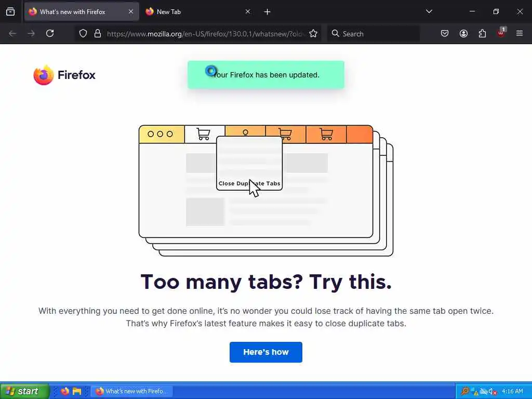The image size is (532, 399).
Task: Open uBlock Origin extension icon
Action: tap(501, 33)
